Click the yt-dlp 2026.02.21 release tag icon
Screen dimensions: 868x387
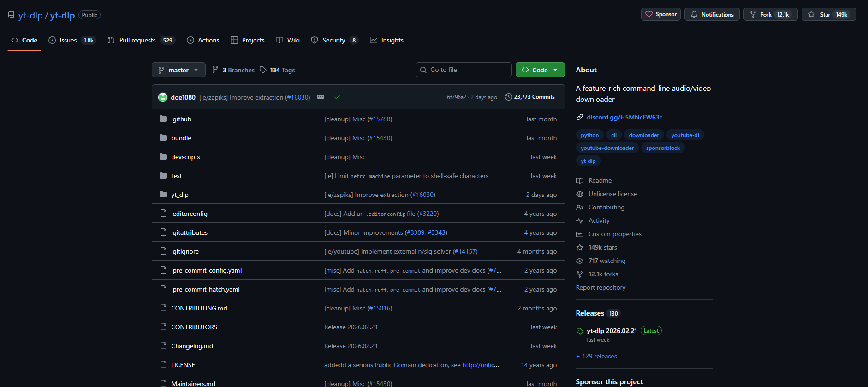580,331
